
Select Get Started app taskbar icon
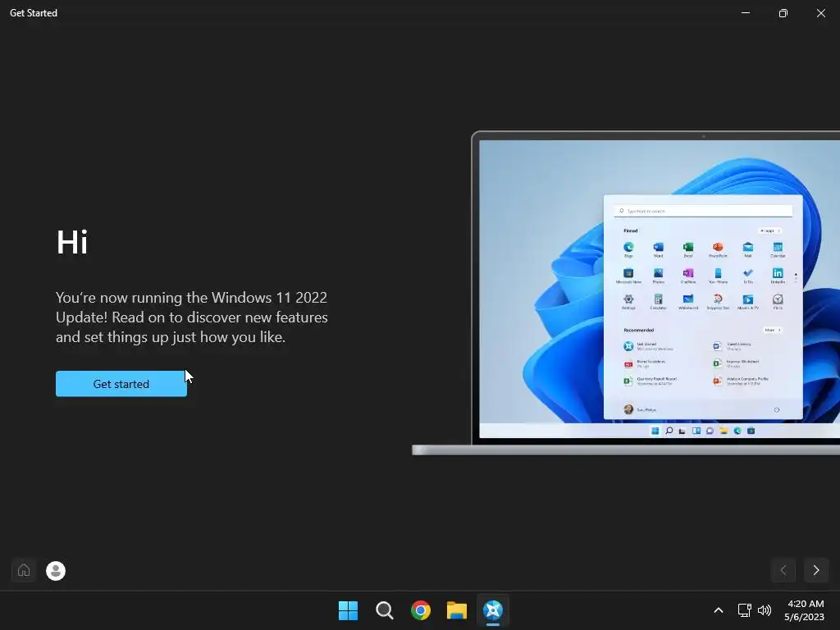(x=493, y=610)
